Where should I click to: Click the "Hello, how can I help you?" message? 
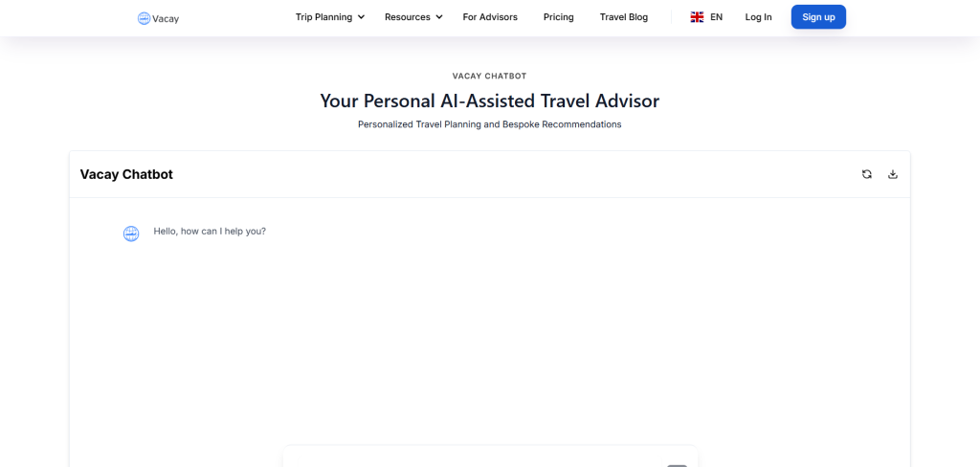(210, 231)
